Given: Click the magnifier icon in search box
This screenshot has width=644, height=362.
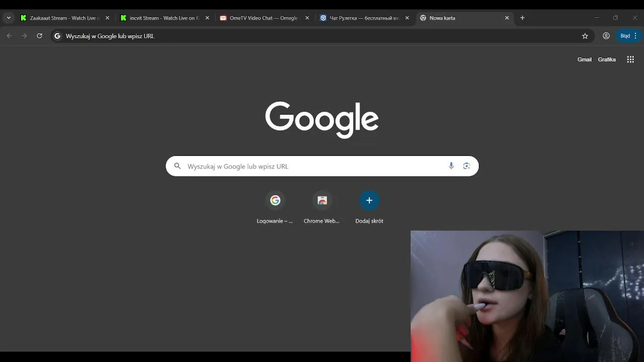Looking at the screenshot, I should 177,166.
